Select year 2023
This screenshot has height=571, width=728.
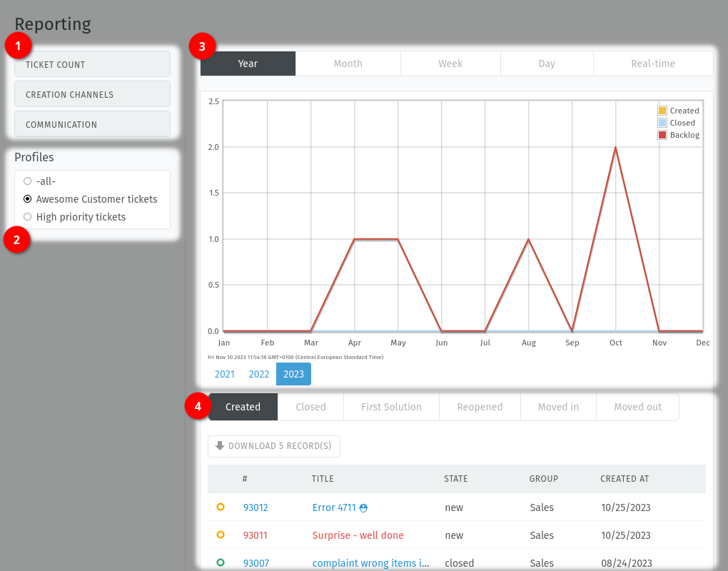click(x=293, y=374)
